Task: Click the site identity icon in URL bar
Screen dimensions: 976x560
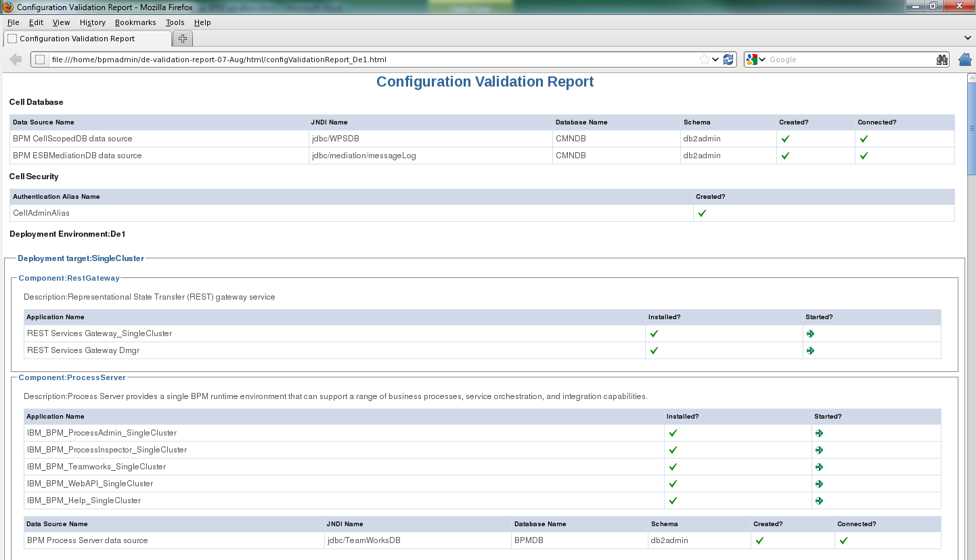Action: (40, 60)
